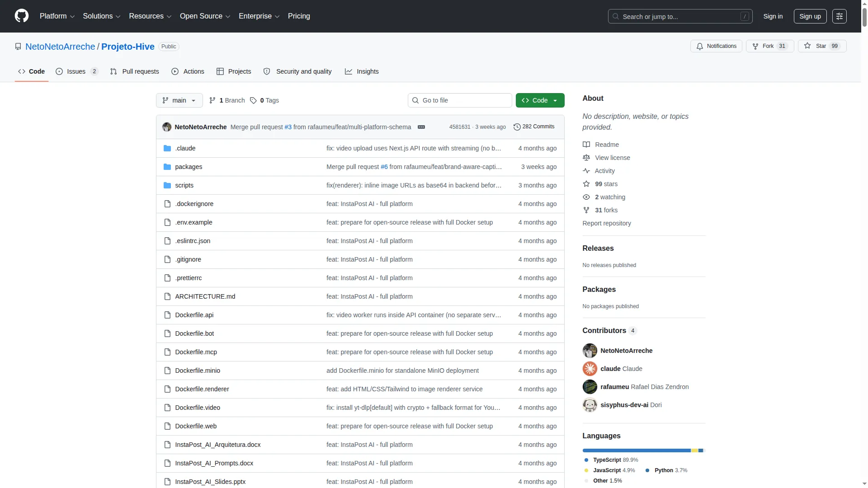This screenshot has width=868, height=488.
Task: Click file icon for ARCHITECTURE.md
Action: click(167, 296)
